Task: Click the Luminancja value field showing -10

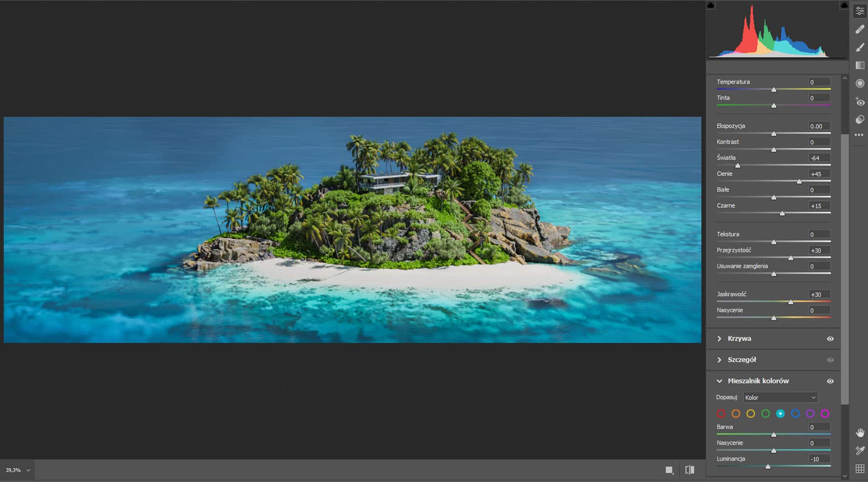Action: (x=819, y=459)
